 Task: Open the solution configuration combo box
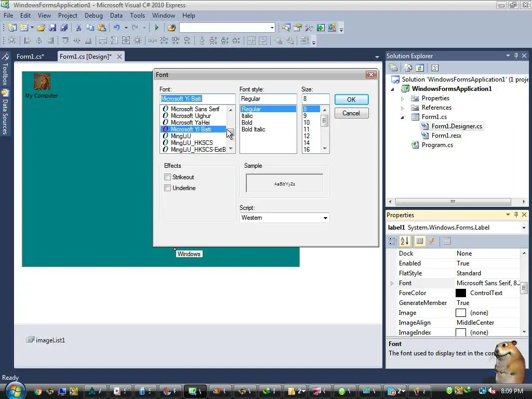(x=227, y=28)
